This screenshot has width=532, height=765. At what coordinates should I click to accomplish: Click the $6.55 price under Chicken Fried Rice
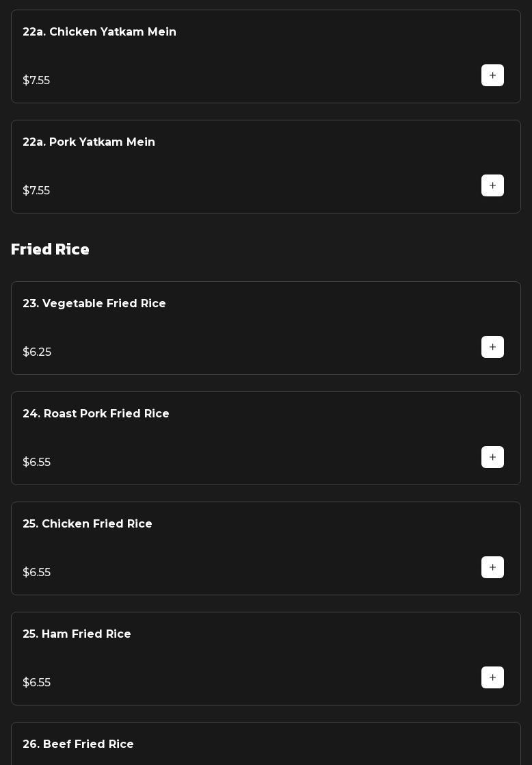click(36, 573)
